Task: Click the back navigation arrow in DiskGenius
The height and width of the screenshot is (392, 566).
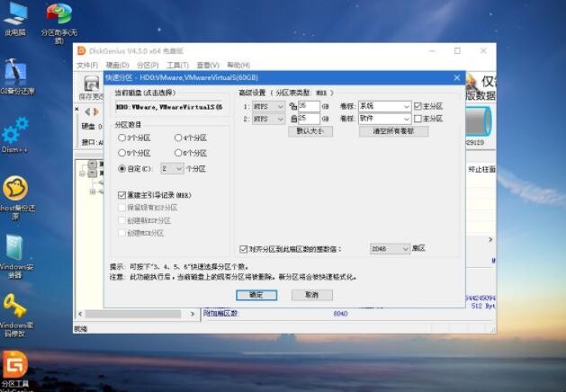Action: (x=87, y=111)
